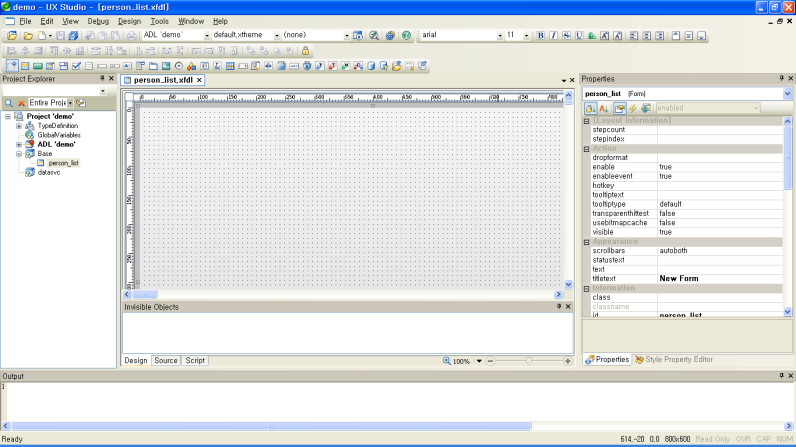The height and width of the screenshot is (447, 796).
Task: Open the person_list Form object dropdown
Action: [787, 94]
